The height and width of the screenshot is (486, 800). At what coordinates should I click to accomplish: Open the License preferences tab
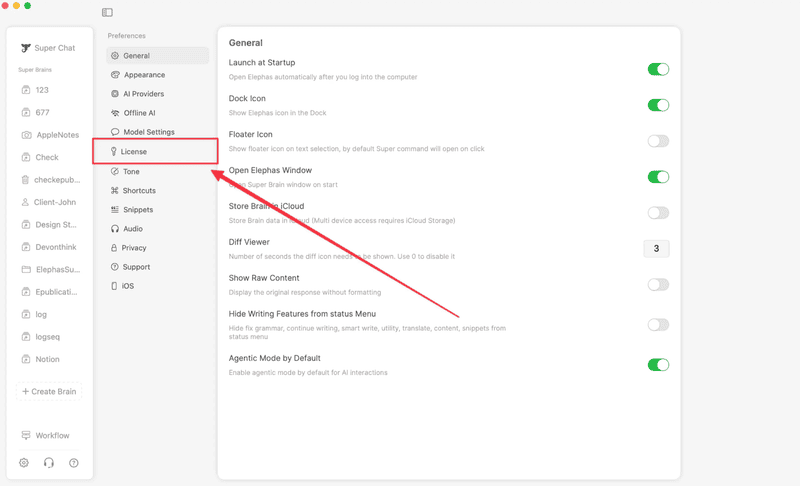[x=133, y=152]
